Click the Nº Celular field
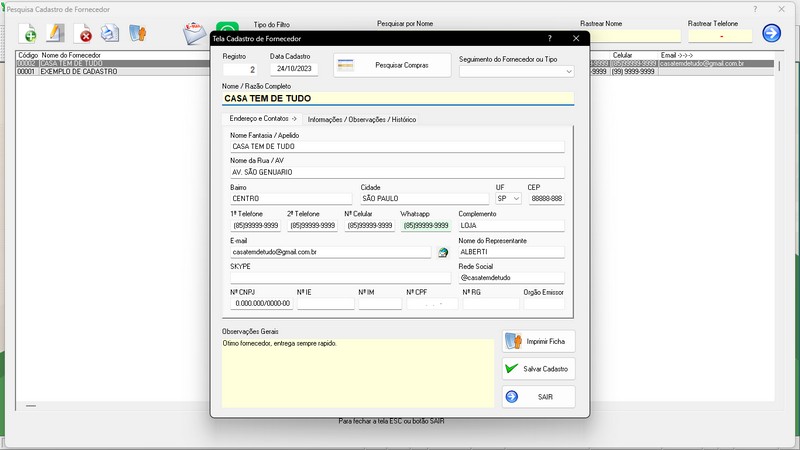Viewport: 800px width, 450px height. coord(369,226)
